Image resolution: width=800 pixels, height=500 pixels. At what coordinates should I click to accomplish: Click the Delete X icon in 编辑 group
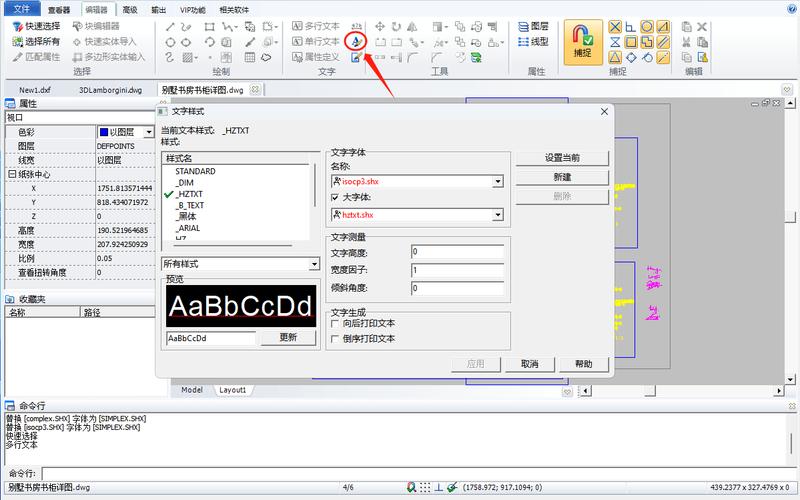(x=702, y=27)
